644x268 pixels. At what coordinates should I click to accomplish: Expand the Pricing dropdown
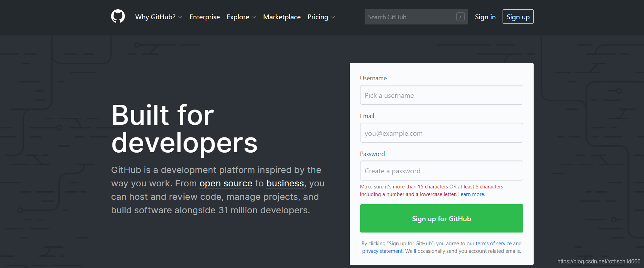321,17
